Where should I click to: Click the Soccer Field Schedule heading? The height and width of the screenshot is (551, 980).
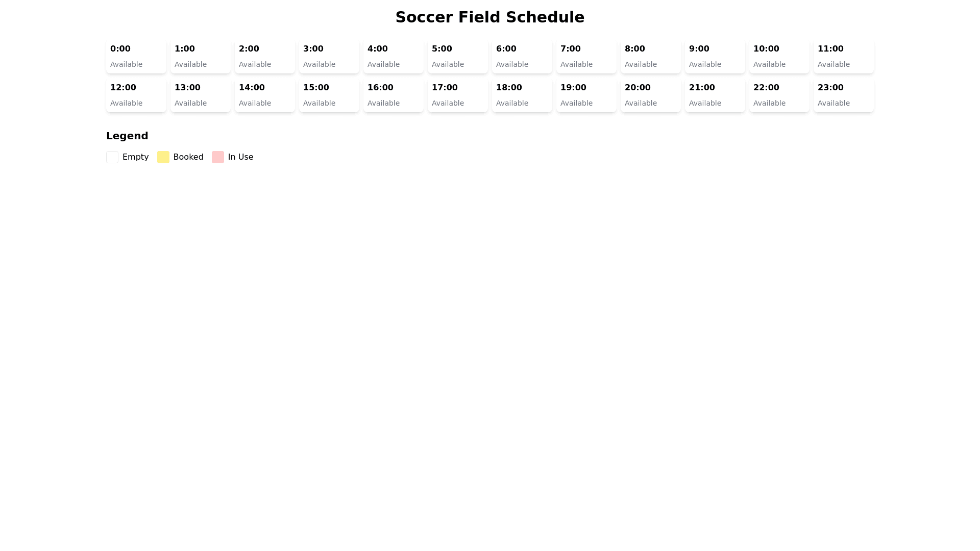tap(489, 17)
